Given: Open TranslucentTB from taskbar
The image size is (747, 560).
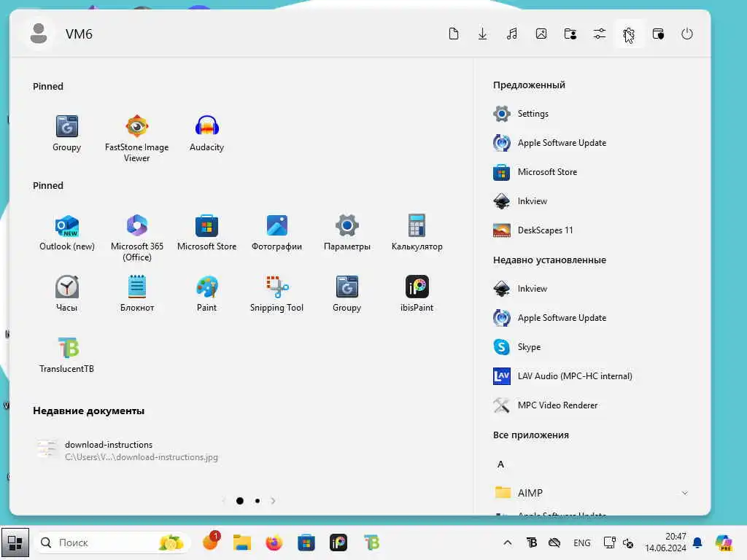Looking at the screenshot, I should pyautogui.click(x=371, y=542).
